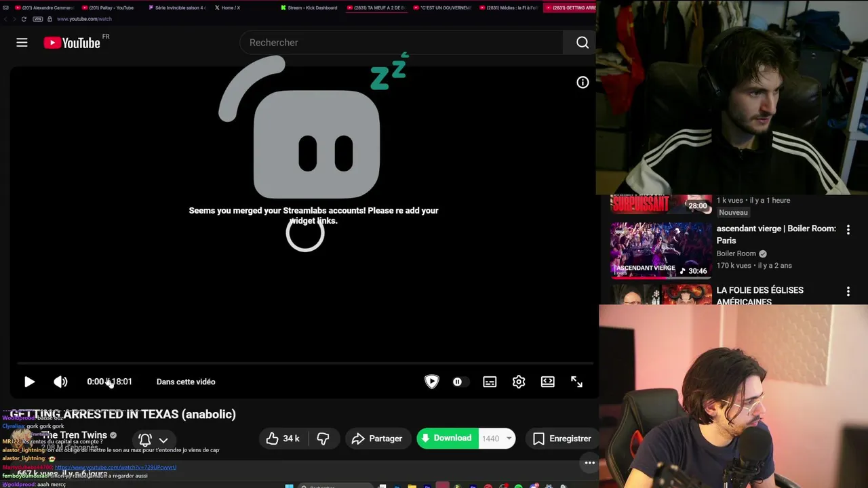Click the subscription bell icon
Viewport: 868px width, 488px height.
(144, 439)
